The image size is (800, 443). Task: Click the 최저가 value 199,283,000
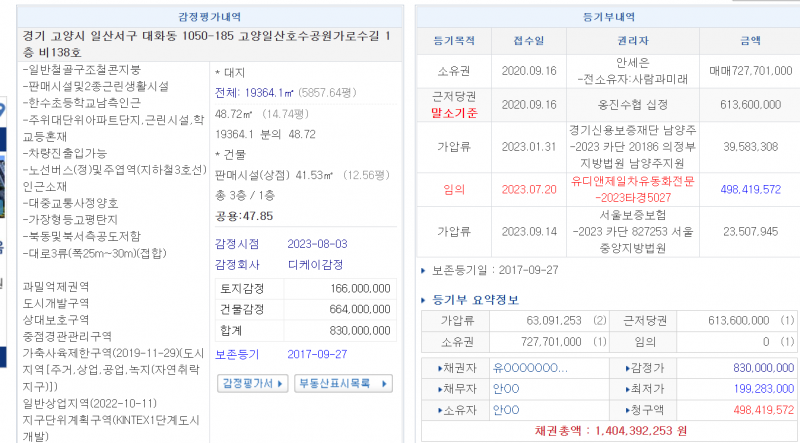click(x=764, y=389)
